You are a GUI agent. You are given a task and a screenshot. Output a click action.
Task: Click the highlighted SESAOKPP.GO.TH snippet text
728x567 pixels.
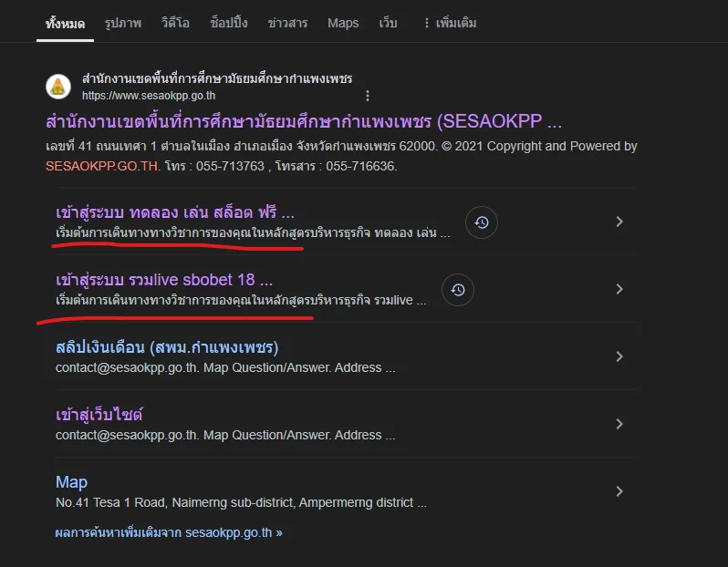[103, 166]
